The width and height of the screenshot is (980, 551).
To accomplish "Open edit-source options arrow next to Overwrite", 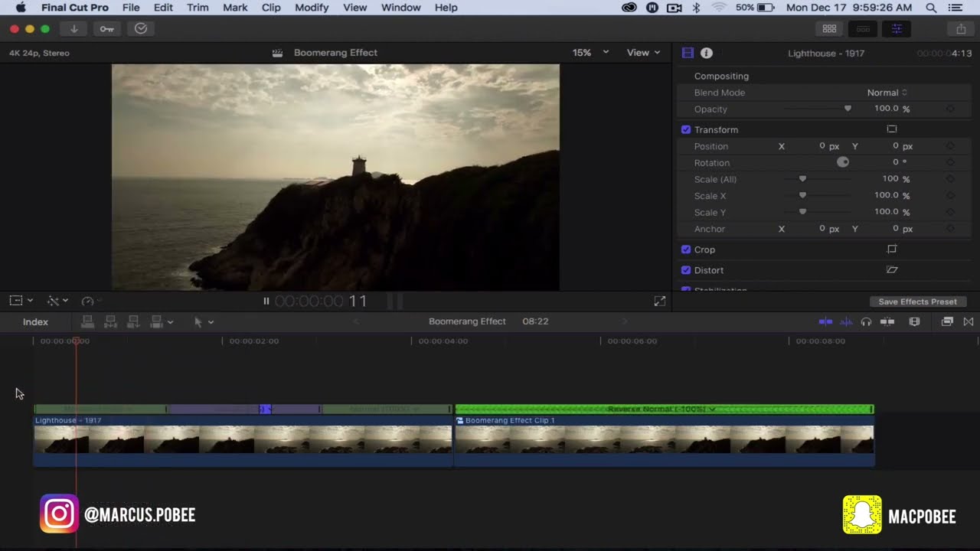I will pos(170,322).
